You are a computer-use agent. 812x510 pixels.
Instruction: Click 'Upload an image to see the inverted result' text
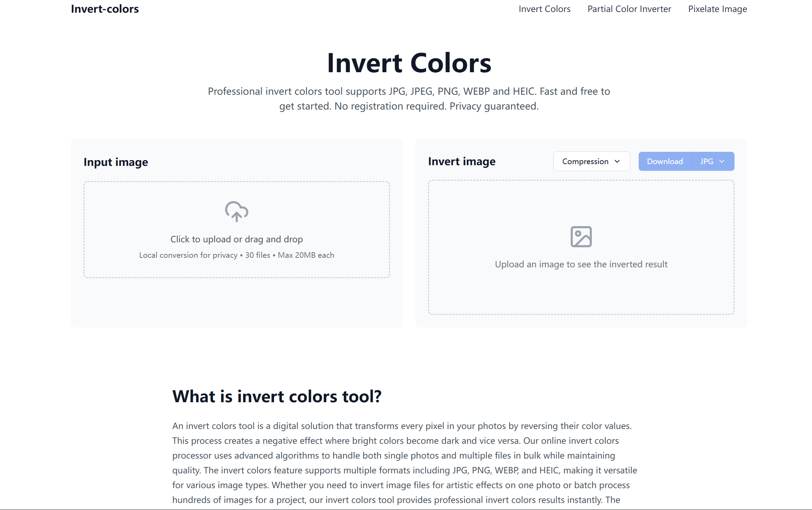581,264
